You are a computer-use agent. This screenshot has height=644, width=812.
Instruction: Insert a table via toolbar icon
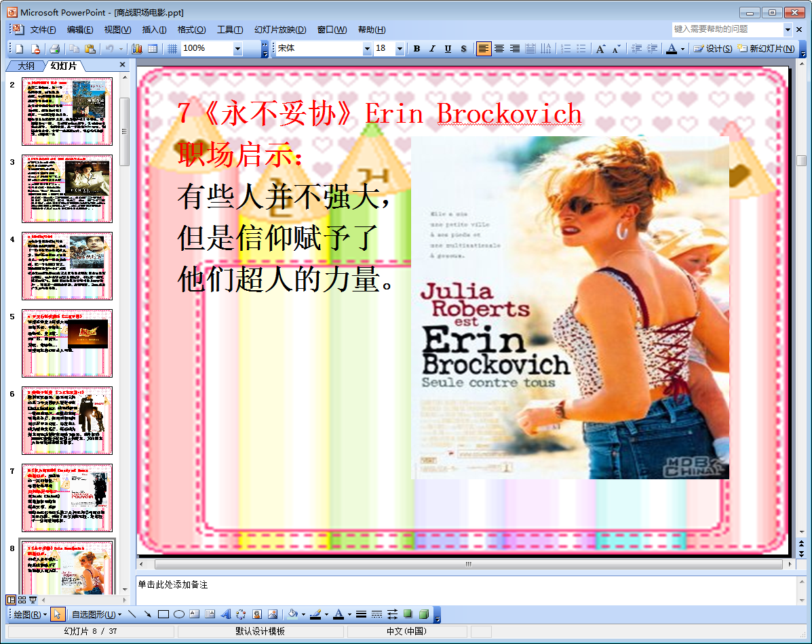(153, 49)
